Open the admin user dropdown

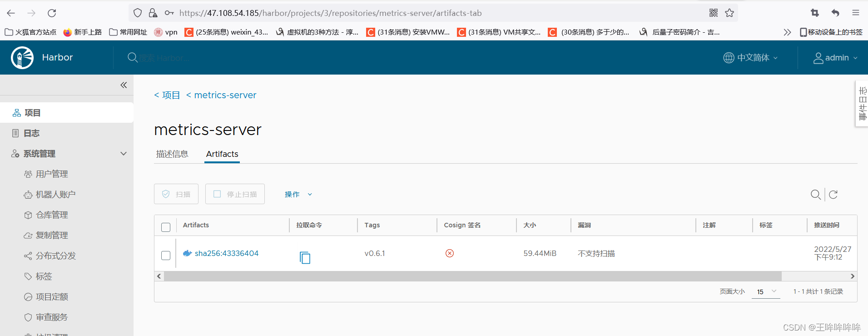click(835, 58)
